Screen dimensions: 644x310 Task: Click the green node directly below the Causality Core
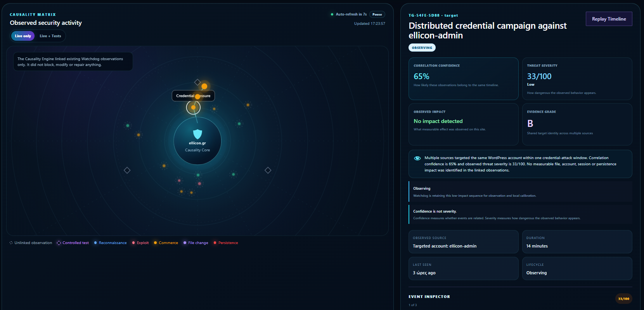(198, 175)
